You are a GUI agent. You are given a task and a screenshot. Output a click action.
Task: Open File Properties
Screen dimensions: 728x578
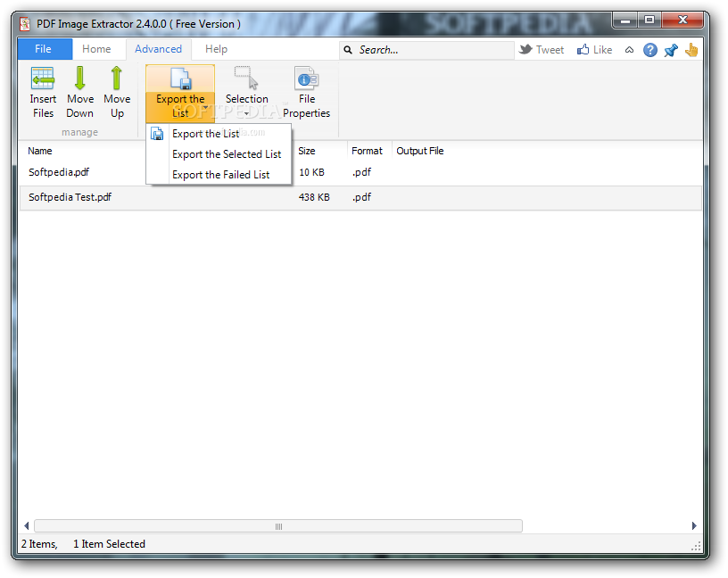click(x=306, y=93)
